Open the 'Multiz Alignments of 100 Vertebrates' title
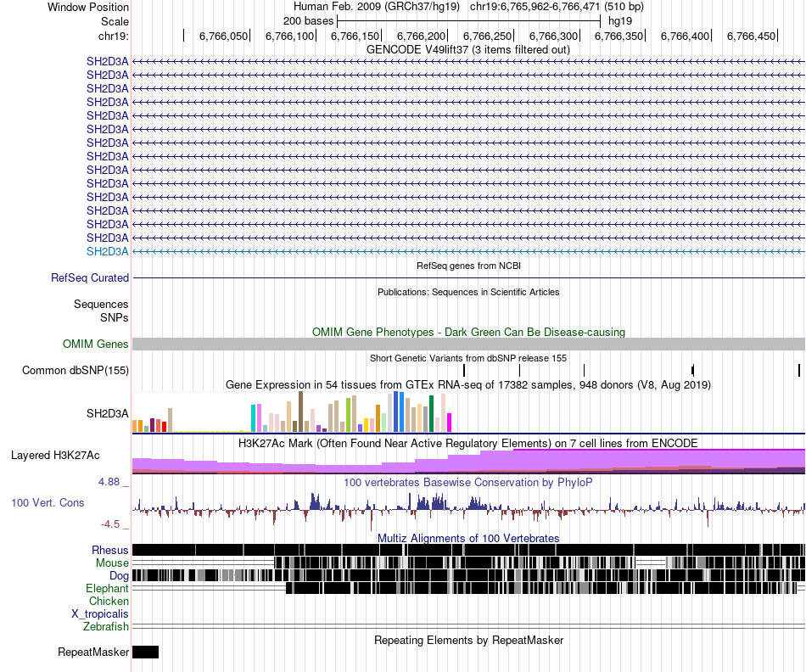The image size is (806, 672). (x=468, y=538)
